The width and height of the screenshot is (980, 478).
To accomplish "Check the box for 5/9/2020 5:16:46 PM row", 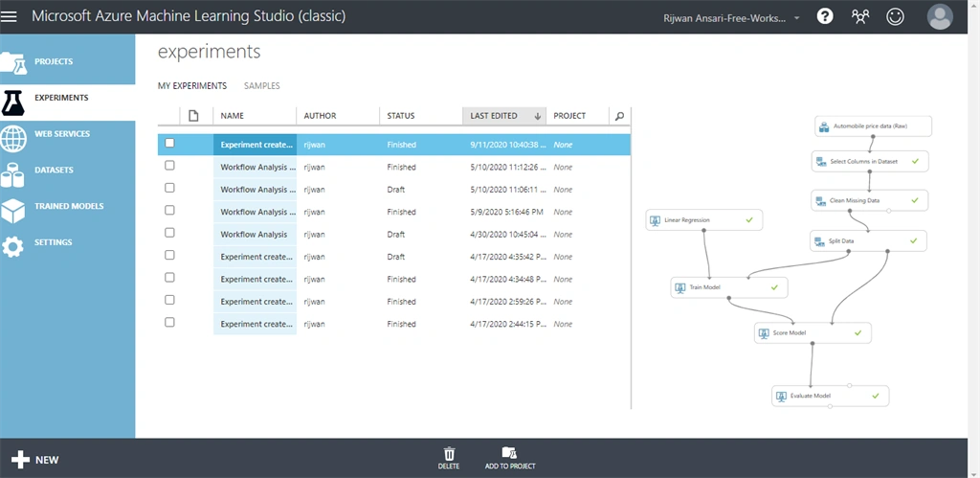I will point(169,210).
